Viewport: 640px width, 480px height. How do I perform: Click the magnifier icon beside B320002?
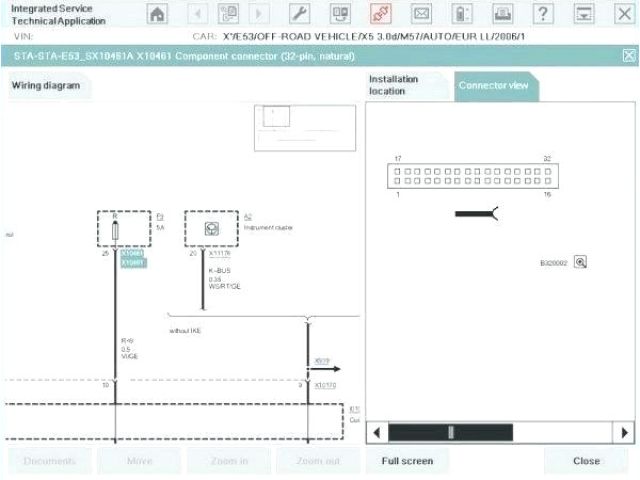581,262
